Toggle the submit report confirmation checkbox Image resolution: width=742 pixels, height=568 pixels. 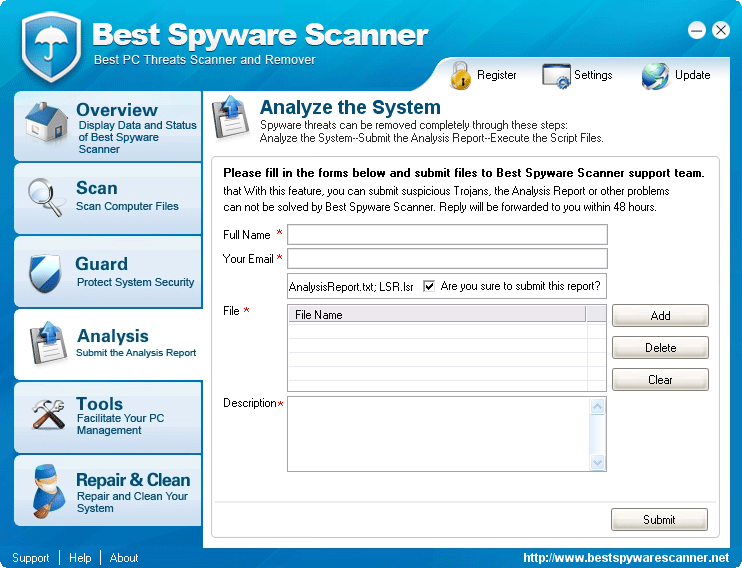(x=429, y=286)
